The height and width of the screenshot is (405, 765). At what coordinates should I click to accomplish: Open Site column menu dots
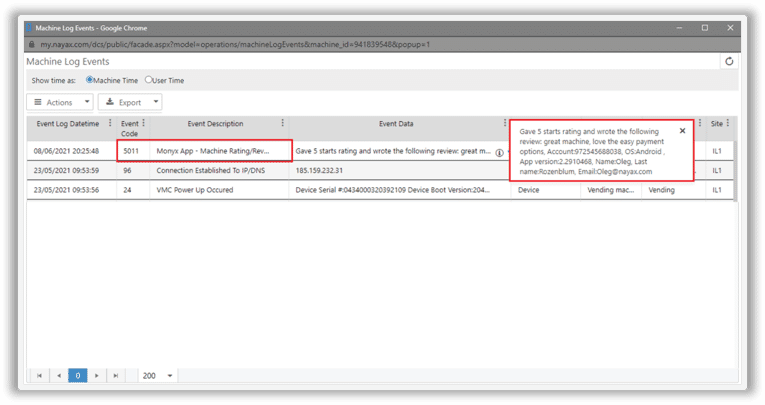[x=727, y=123]
